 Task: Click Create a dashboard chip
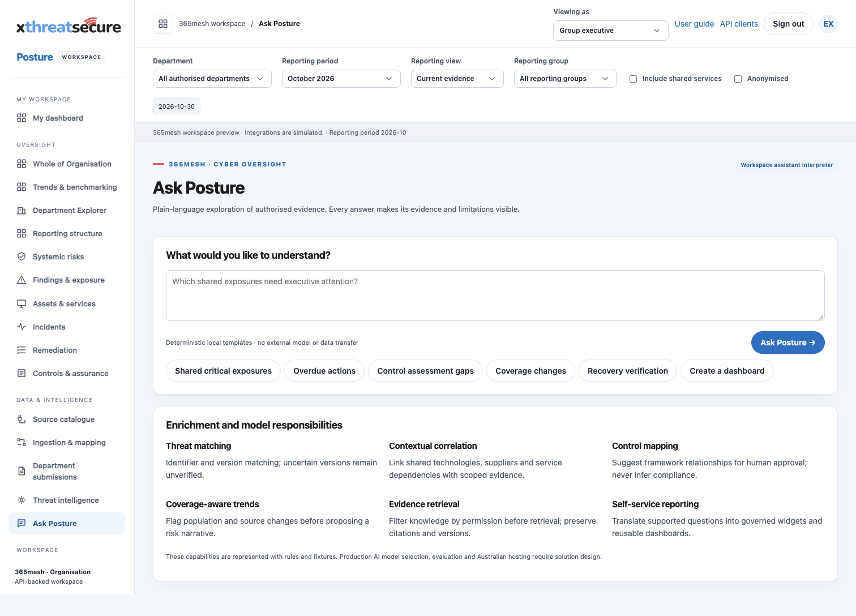click(x=727, y=371)
